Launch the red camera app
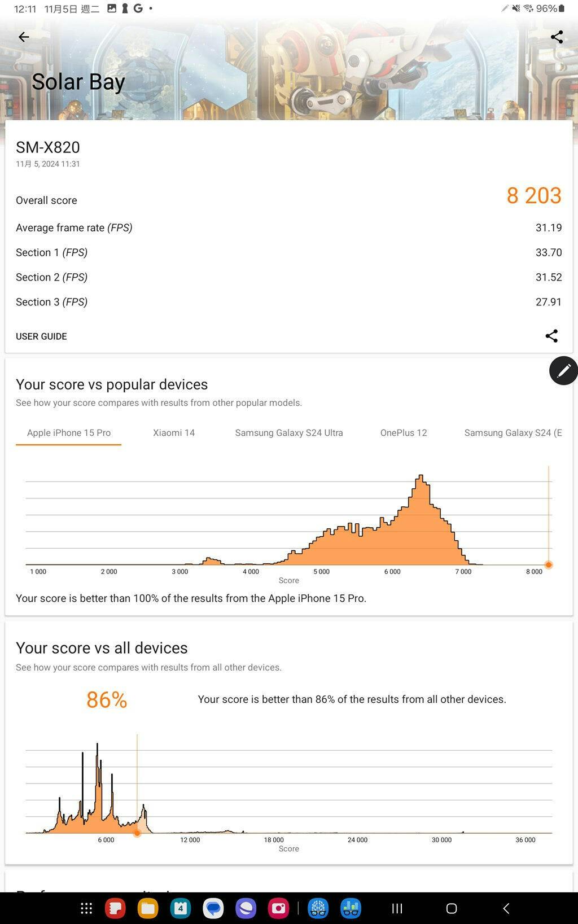The width and height of the screenshot is (578, 924). pos(278,908)
